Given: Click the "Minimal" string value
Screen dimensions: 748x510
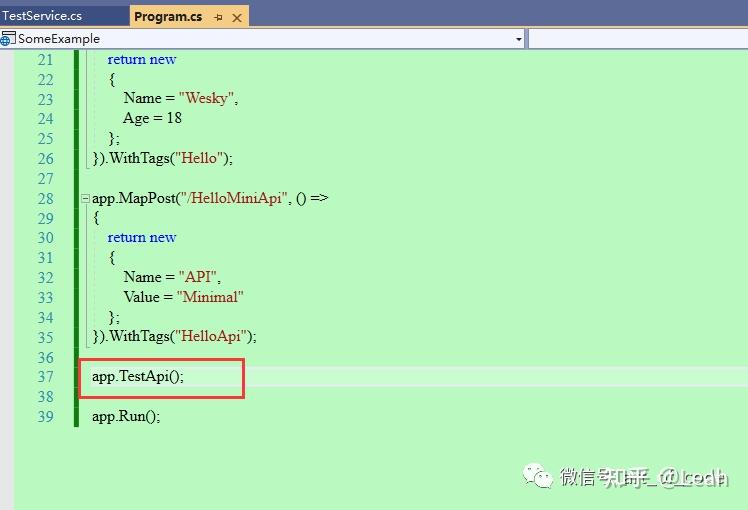Looking at the screenshot, I should pyautogui.click(x=210, y=297).
